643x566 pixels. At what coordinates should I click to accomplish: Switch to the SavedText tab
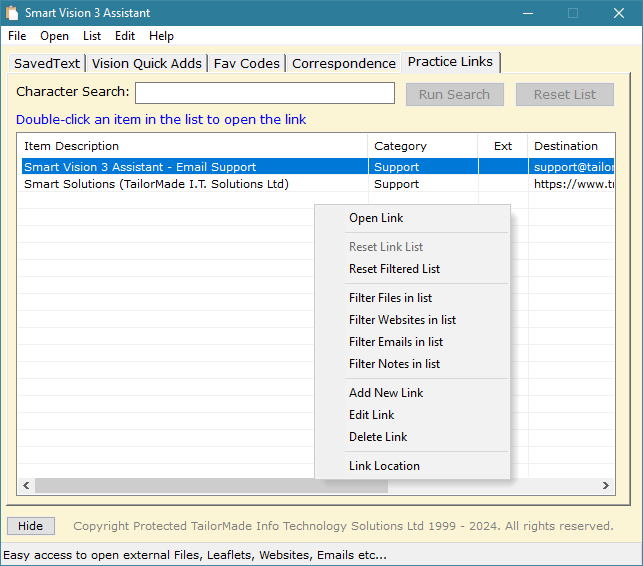coord(47,64)
